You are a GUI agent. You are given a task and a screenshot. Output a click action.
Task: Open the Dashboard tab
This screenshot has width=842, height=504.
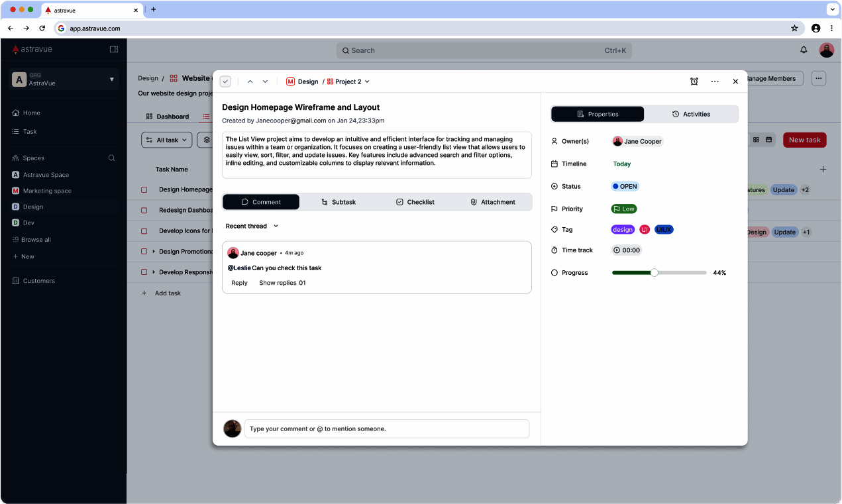[168, 117]
